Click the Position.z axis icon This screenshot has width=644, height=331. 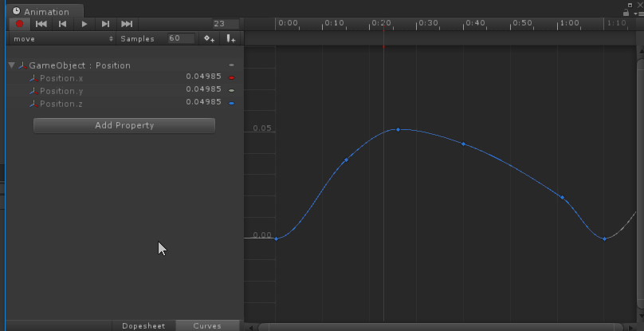tap(33, 104)
